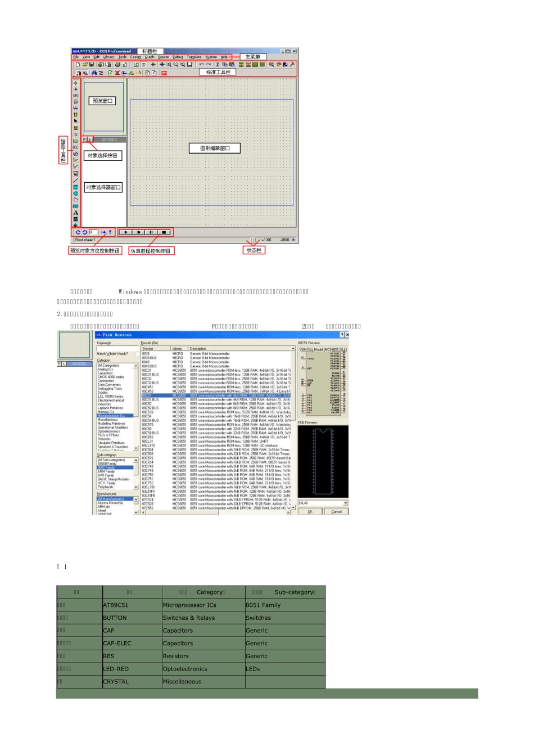Click the Cut scissors icon
Viewport: 534px width, 756px height.
pyautogui.click(x=218, y=64)
